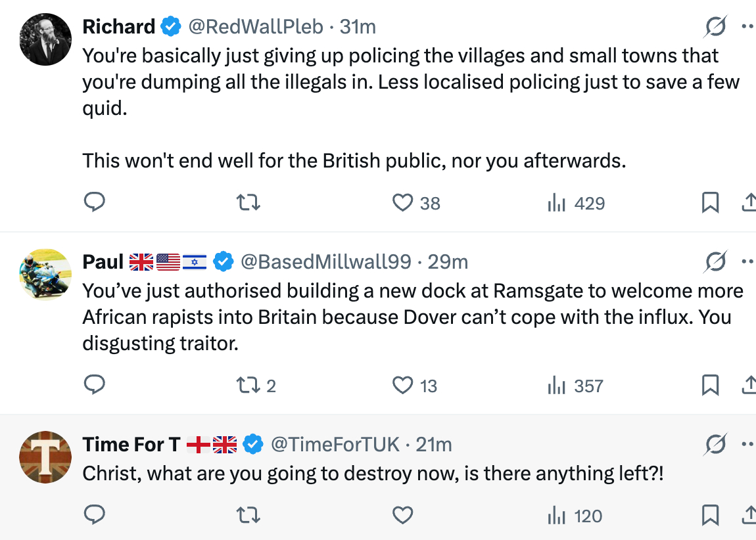
Task: Like Richard's tweet with 38 likes
Action: click(402, 202)
